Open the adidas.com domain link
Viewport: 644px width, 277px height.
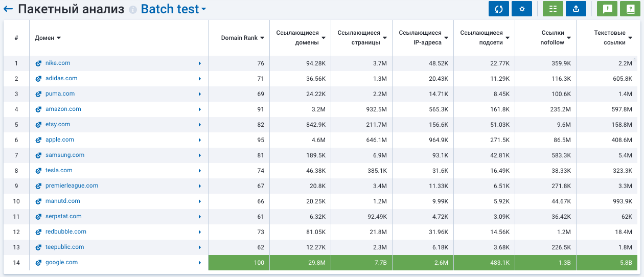[61, 79]
